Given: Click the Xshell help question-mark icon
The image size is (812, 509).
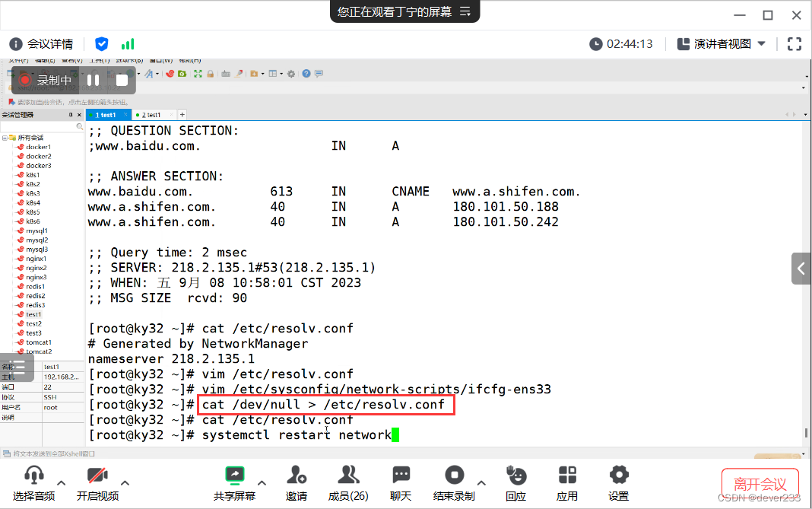Looking at the screenshot, I should click(306, 74).
